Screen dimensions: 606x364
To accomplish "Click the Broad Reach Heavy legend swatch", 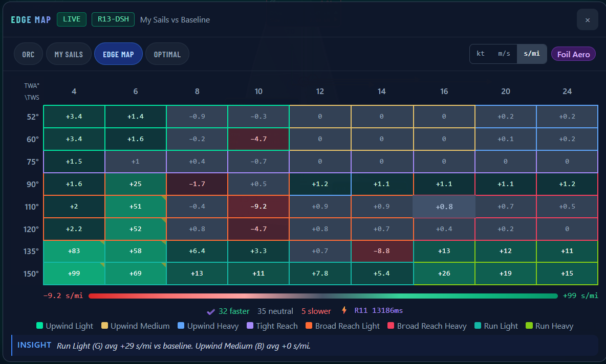I will pyautogui.click(x=391, y=325).
